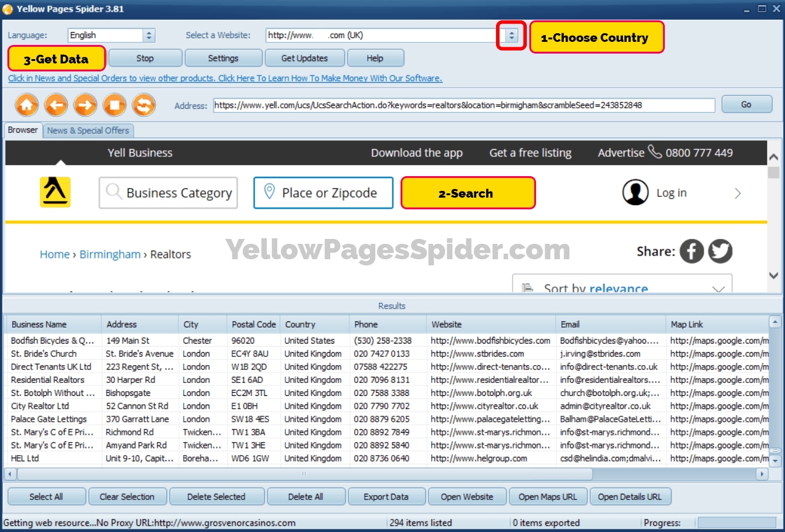Select the Bodfish Bicycles row
785x532 pixels.
click(x=388, y=341)
